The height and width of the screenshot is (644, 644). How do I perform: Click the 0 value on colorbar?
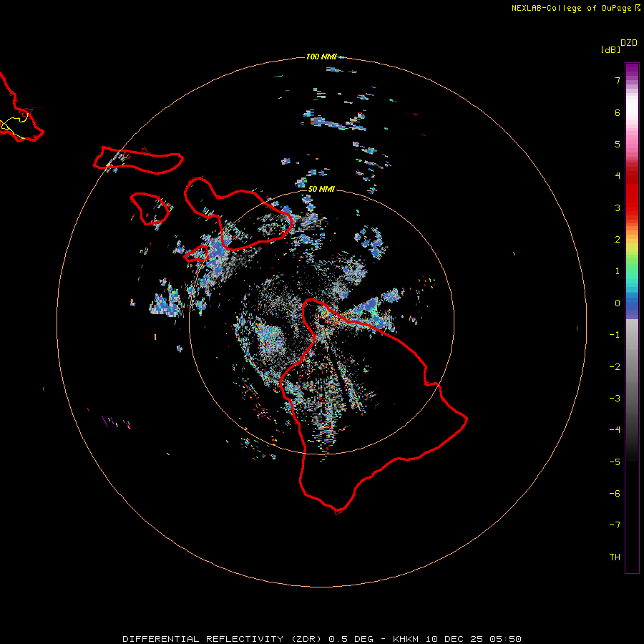[x=618, y=303]
